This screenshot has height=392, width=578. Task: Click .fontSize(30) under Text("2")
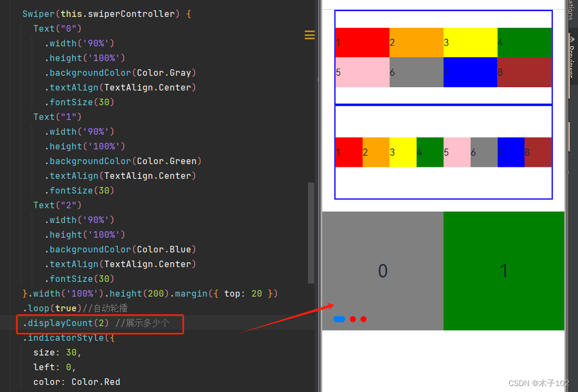point(79,279)
